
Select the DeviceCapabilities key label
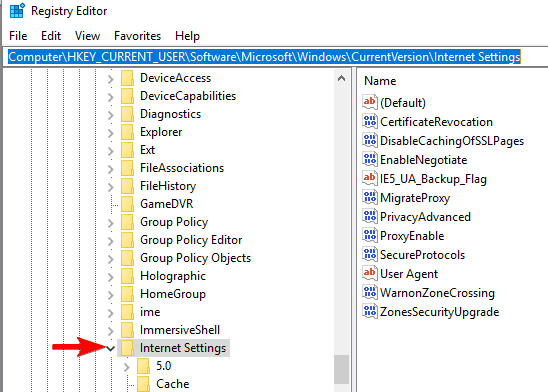(x=188, y=96)
